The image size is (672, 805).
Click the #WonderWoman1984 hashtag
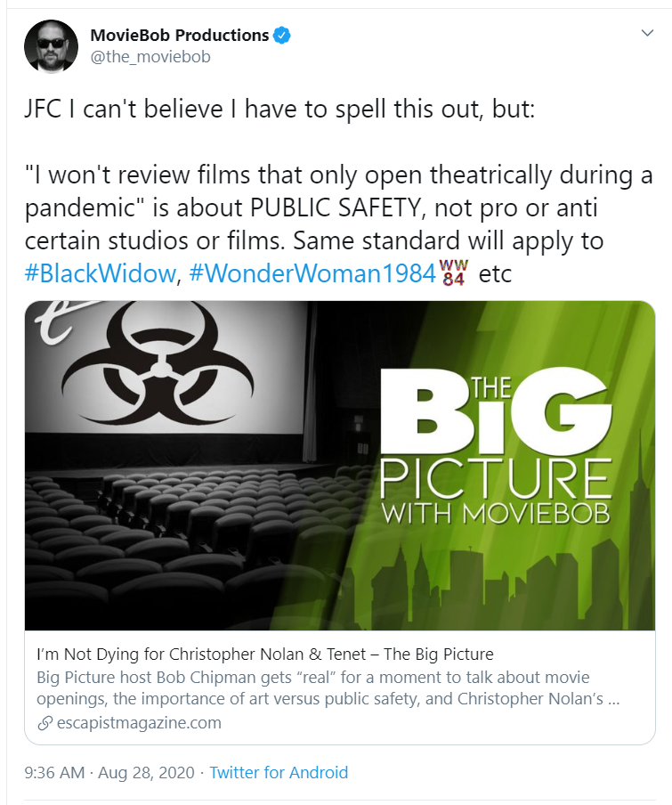(312, 273)
